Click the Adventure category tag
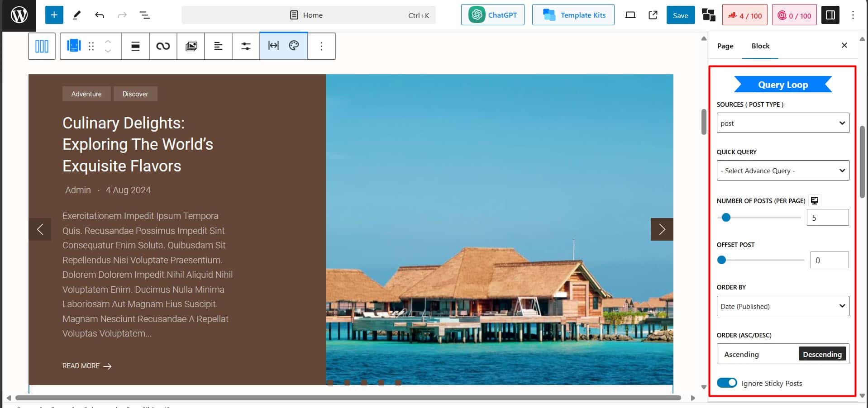Screen dimensions: 868x408 [x=86, y=94]
